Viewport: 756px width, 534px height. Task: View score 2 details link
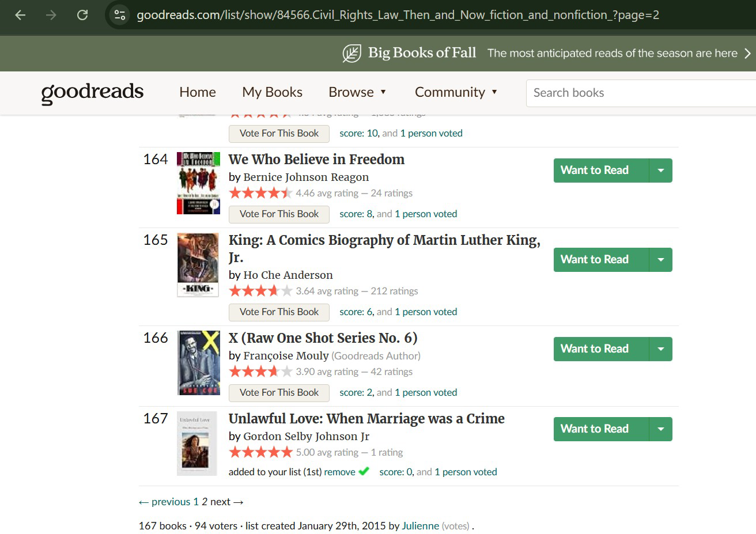(x=356, y=392)
